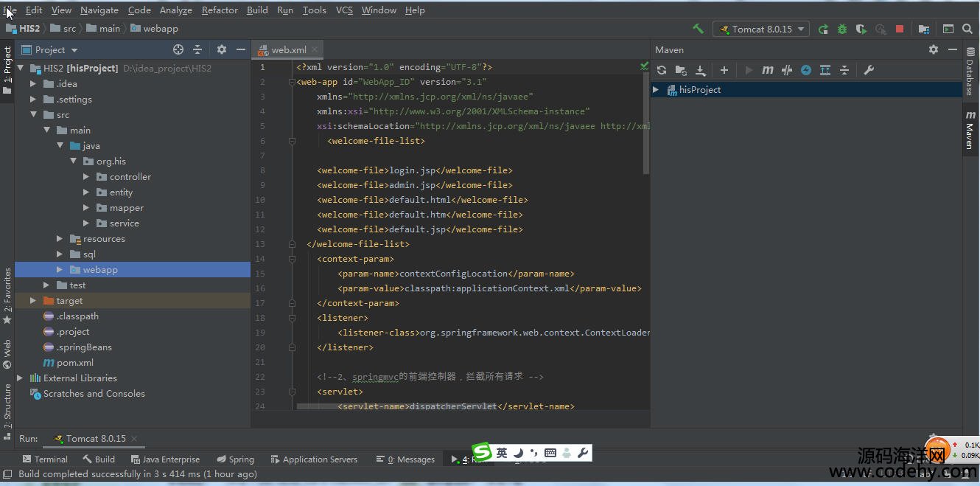This screenshot has width=980, height=486.
Task: Select the resources folder
Action: (104, 238)
